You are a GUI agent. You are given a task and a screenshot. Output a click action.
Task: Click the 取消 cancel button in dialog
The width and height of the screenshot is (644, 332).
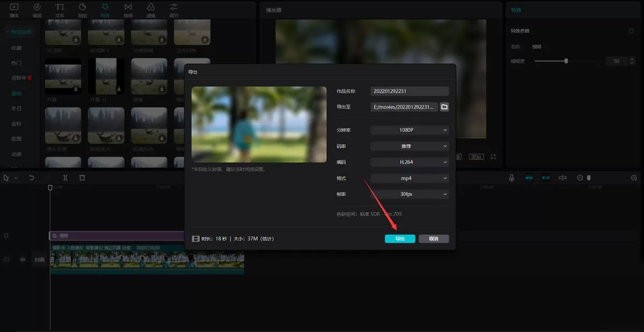pyautogui.click(x=434, y=239)
